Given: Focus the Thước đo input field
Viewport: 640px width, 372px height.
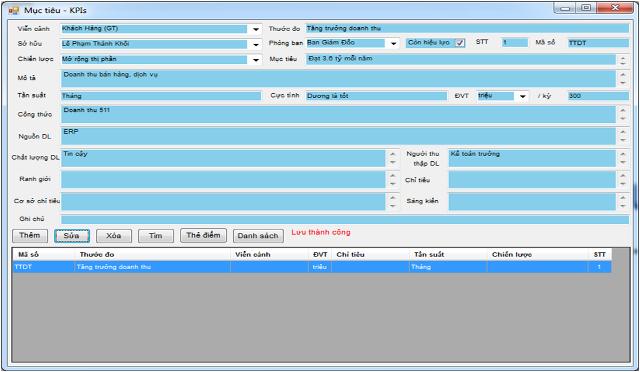Looking at the screenshot, I should point(467,28).
